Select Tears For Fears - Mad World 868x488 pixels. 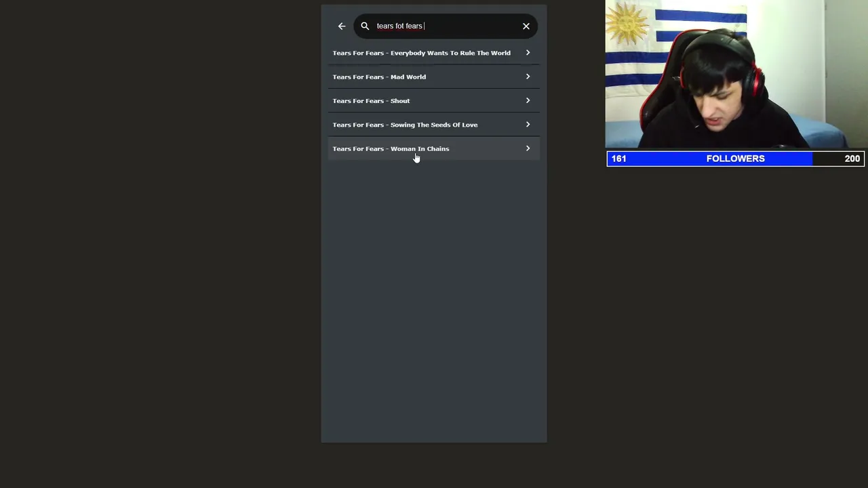[433, 77]
